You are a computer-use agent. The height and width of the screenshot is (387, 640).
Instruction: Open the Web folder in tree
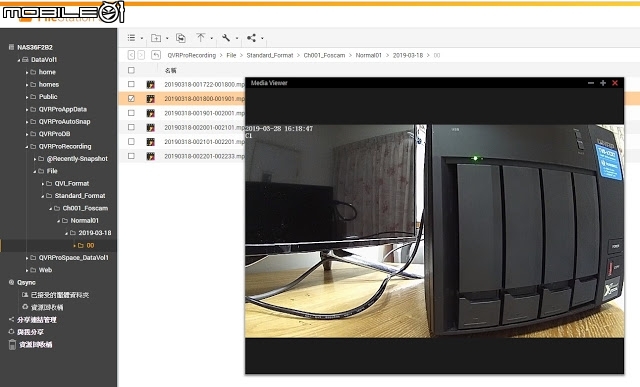45,270
